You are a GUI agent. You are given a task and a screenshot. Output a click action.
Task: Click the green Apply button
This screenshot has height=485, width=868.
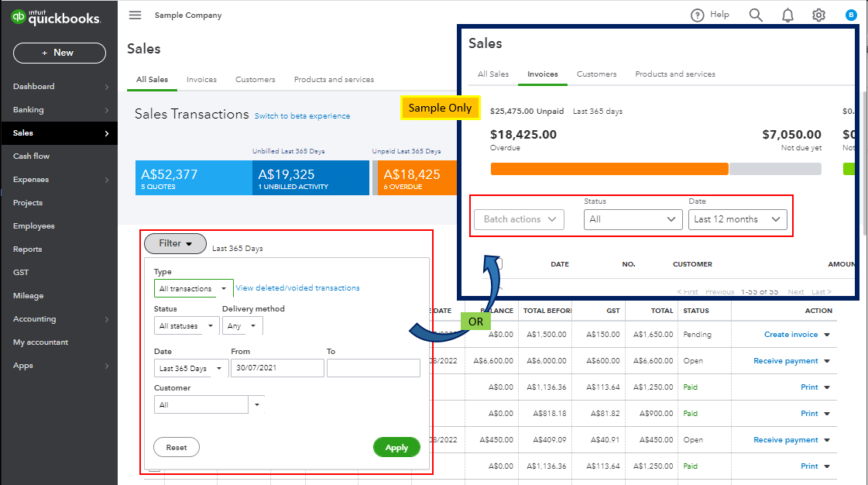point(396,447)
